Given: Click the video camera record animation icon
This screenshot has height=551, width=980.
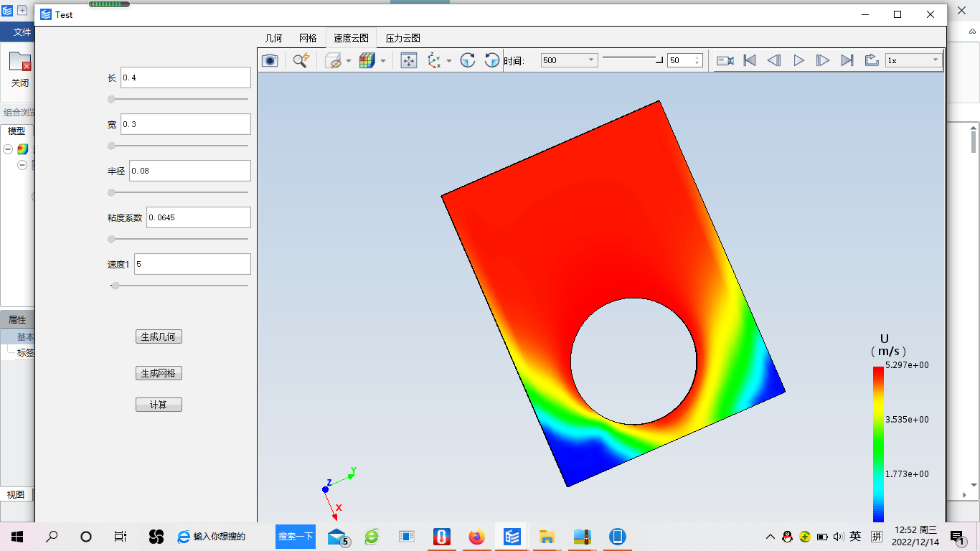Looking at the screenshot, I should (x=725, y=61).
